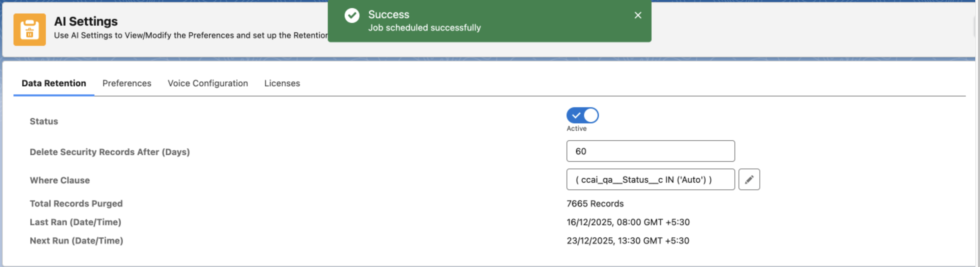Click the Success heading in the toast

pos(388,14)
